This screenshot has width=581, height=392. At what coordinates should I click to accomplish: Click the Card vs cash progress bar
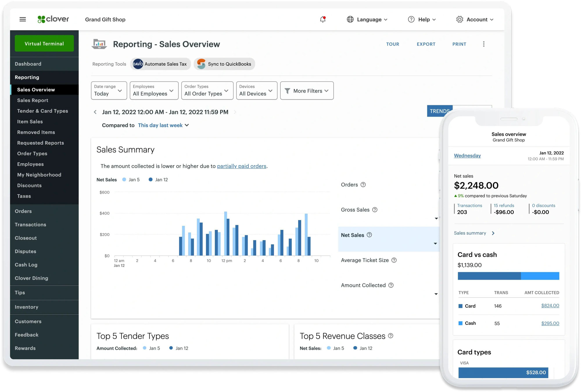(508, 276)
